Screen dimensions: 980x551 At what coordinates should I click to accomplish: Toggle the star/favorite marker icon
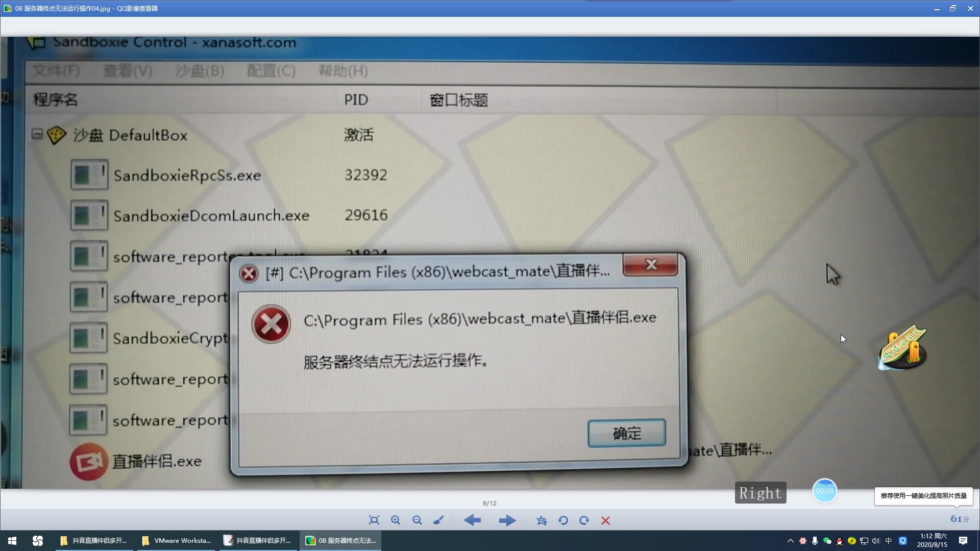coord(543,520)
